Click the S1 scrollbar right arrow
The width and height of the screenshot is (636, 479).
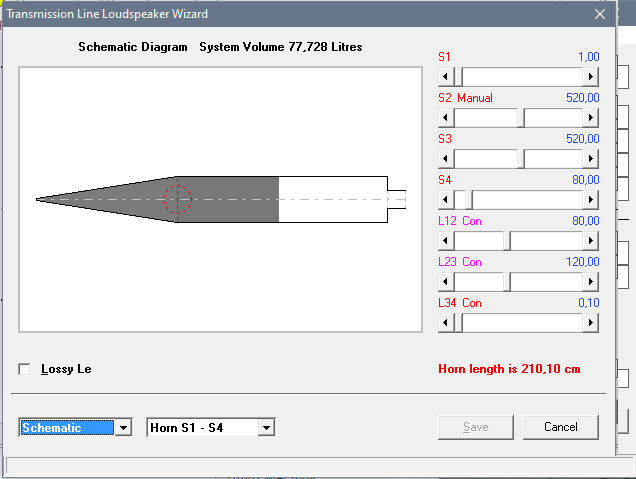(x=591, y=76)
